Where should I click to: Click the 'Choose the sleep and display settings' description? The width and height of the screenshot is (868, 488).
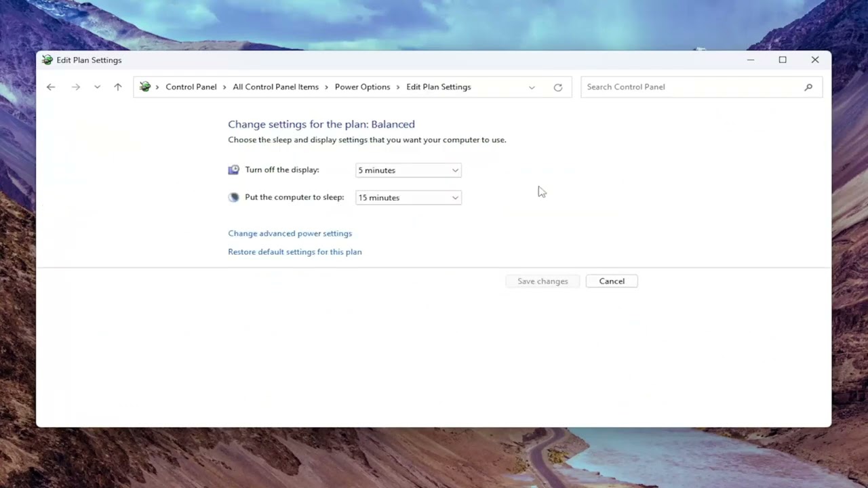[x=367, y=140]
